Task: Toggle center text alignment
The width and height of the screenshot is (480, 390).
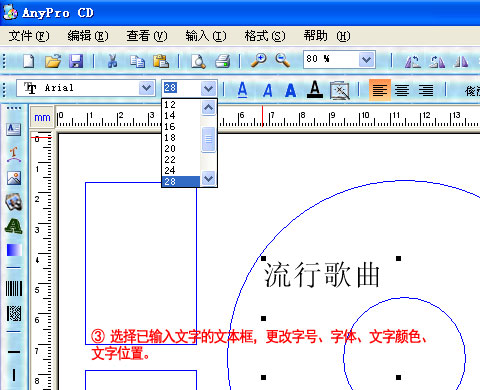Action: point(402,90)
